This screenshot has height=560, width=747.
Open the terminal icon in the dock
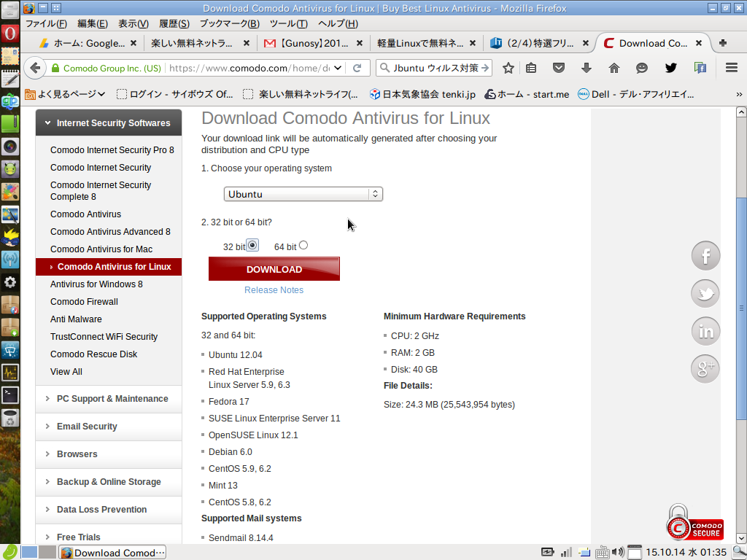10,394
